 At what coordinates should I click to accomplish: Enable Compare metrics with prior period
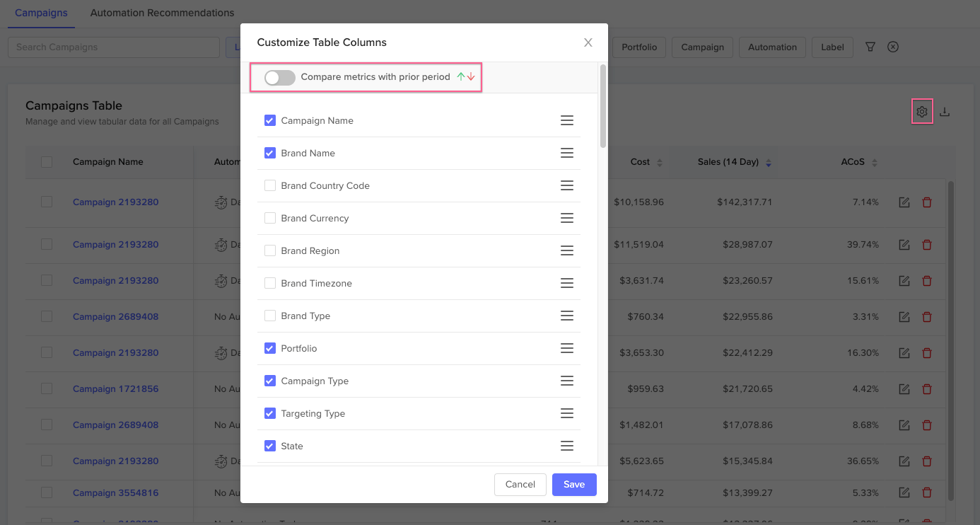[x=279, y=78]
